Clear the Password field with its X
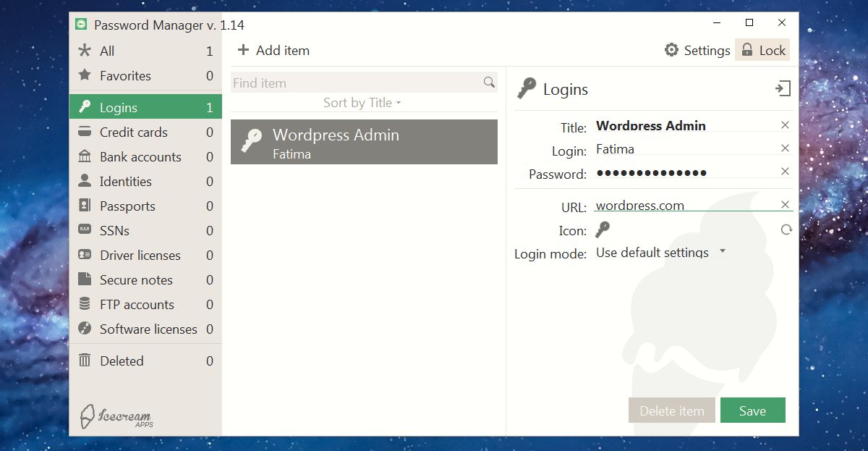Screen dimensions: 868x451 tap(785, 172)
